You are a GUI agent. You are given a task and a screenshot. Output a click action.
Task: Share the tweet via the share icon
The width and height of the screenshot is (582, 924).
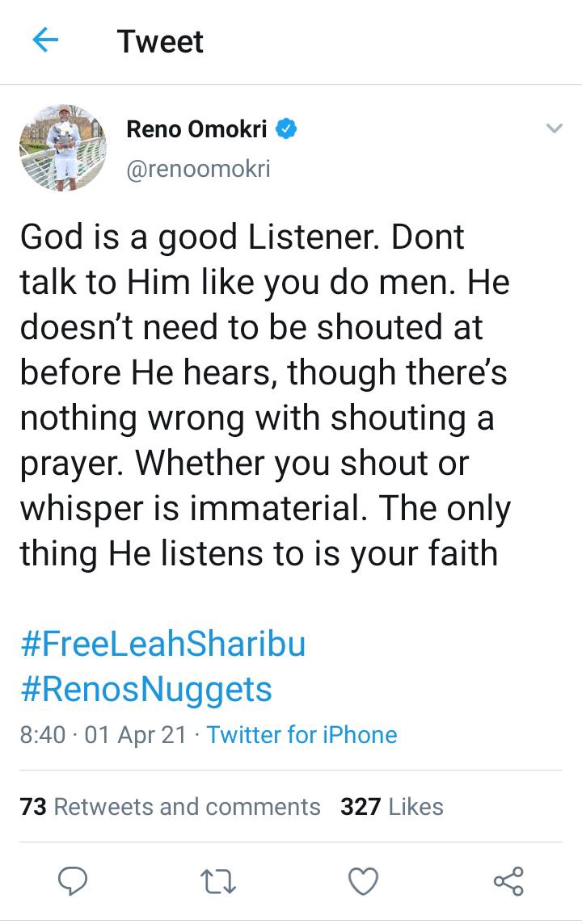(x=508, y=881)
